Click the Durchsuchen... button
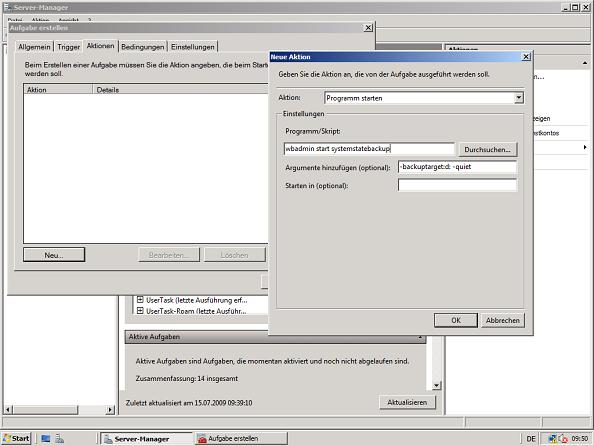This screenshot has width=594, height=446. tap(488, 149)
